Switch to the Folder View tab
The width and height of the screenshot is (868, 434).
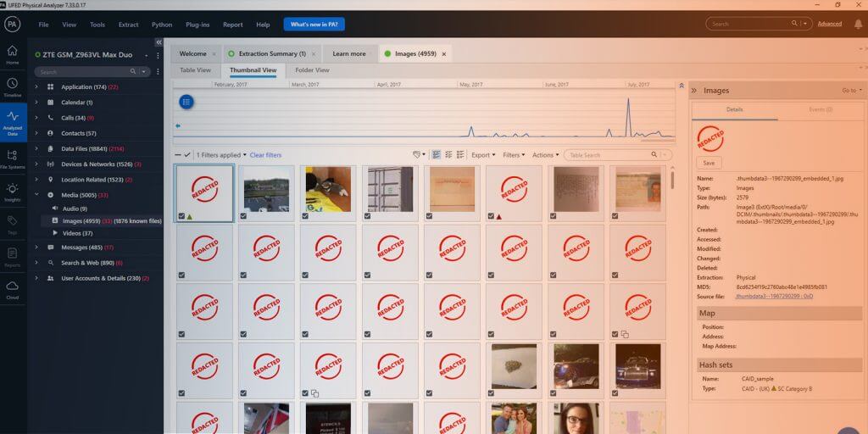312,70
